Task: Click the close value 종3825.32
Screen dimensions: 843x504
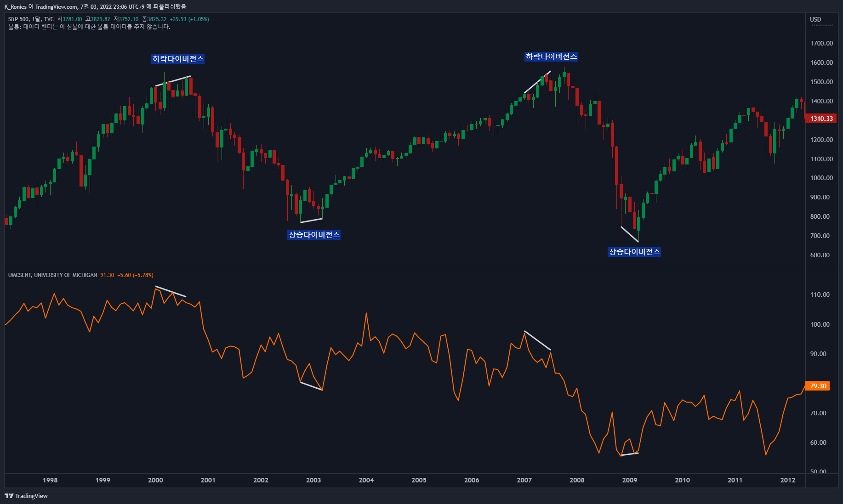Action: [x=154, y=19]
